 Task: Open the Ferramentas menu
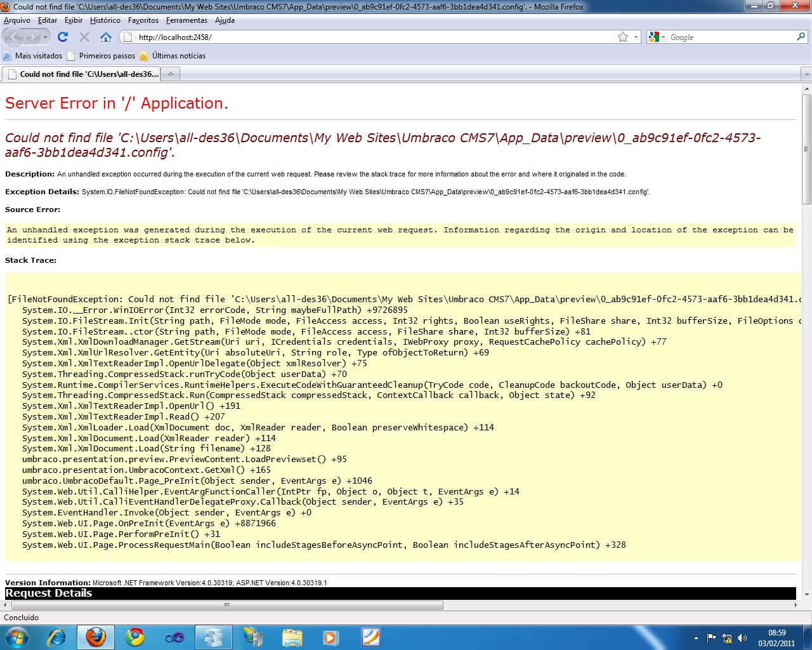click(x=187, y=20)
